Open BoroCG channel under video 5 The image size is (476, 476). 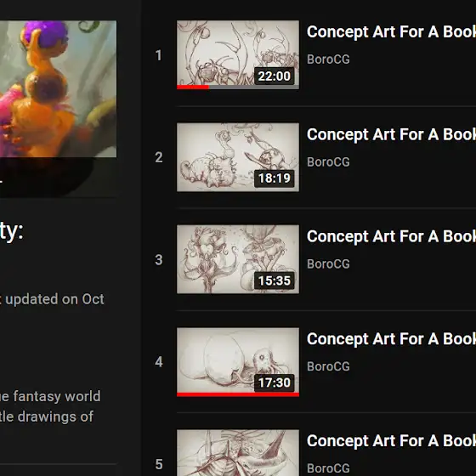tap(328, 468)
